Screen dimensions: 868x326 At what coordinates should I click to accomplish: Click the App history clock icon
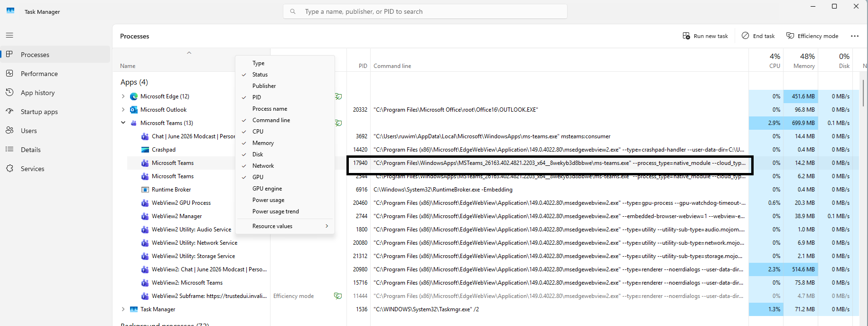(x=9, y=92)
